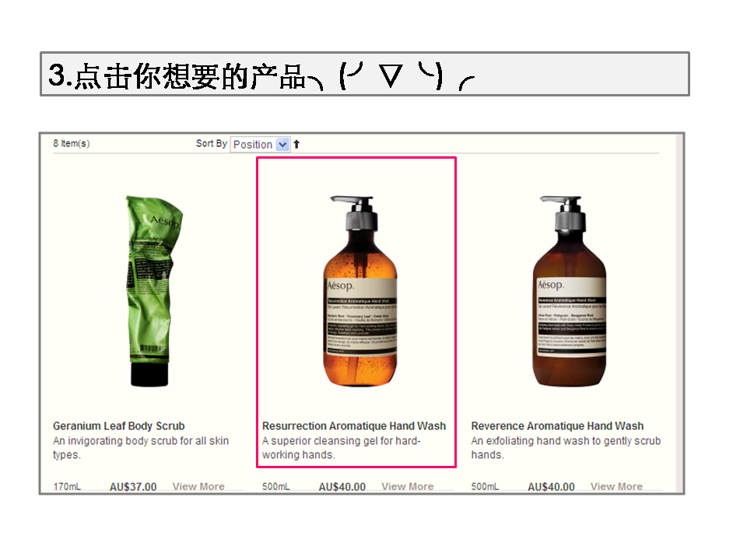Click the 170mL size label

(67, 487)
